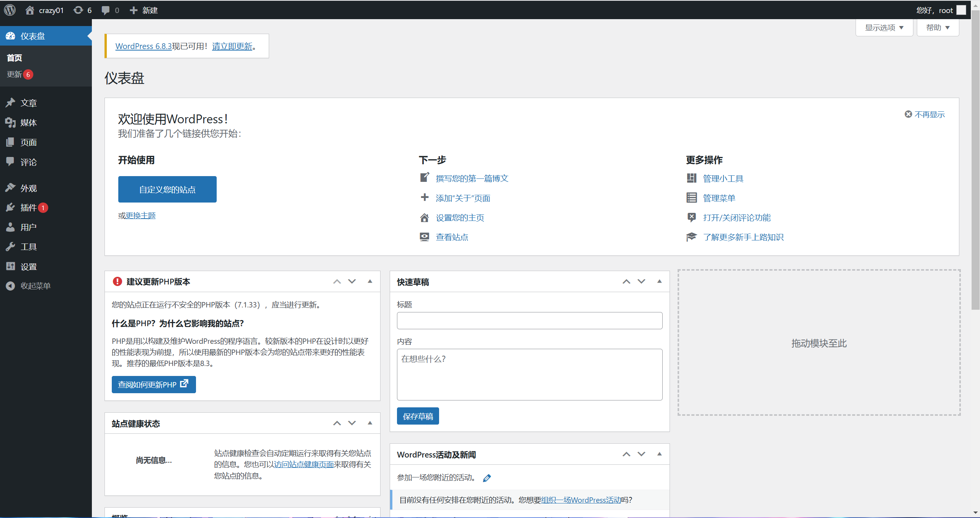Click the quick draft 标题 input field
The image size is (980, 518).
point(529,320)
